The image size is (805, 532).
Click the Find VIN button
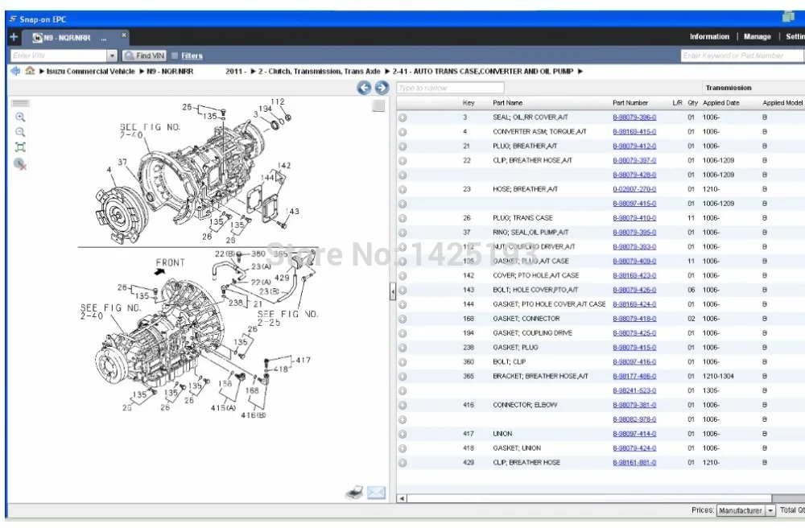pos(145,56)
